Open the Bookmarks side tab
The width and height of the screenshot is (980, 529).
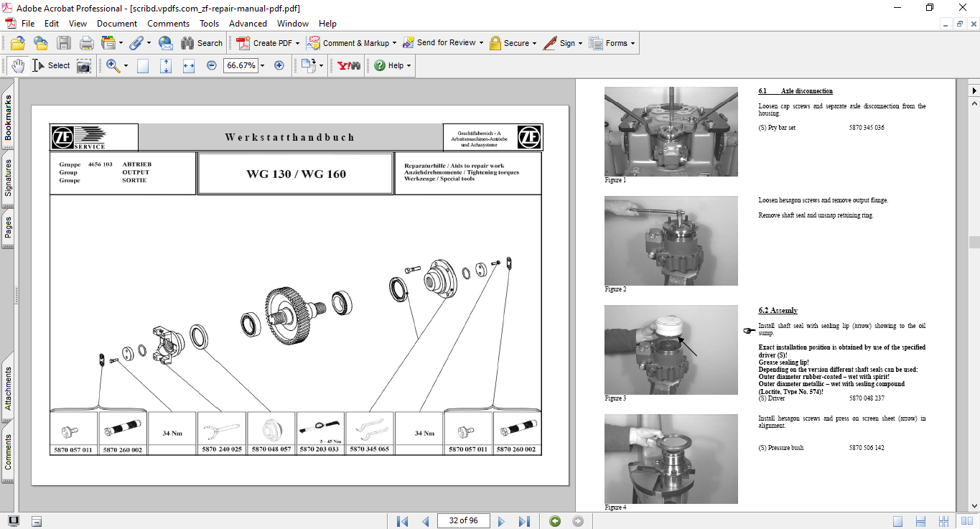9,118
